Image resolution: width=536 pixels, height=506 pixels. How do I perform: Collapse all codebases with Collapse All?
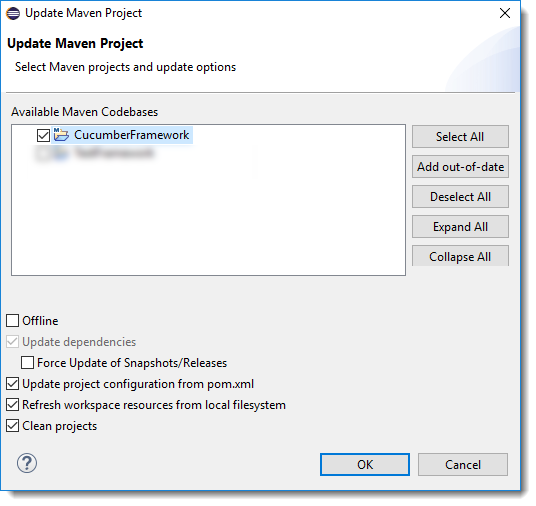click(460, 256)
